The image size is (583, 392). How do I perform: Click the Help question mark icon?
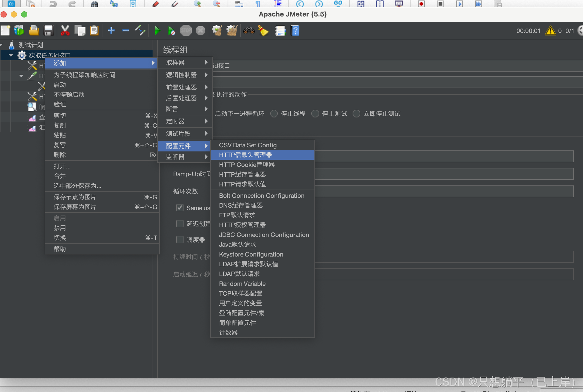pyautogui.click(x=295, y=31)
